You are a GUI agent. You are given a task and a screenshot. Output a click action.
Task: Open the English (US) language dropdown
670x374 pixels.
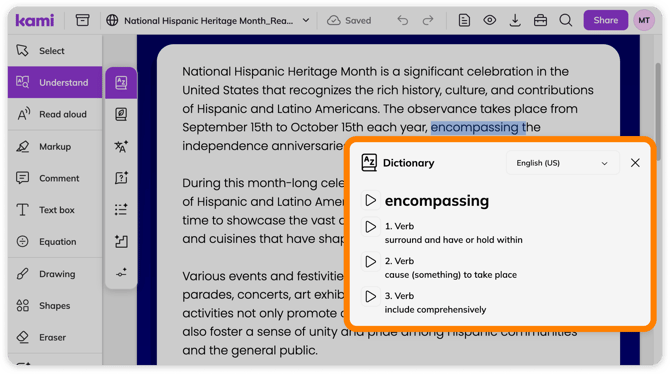tap(562, 163)
